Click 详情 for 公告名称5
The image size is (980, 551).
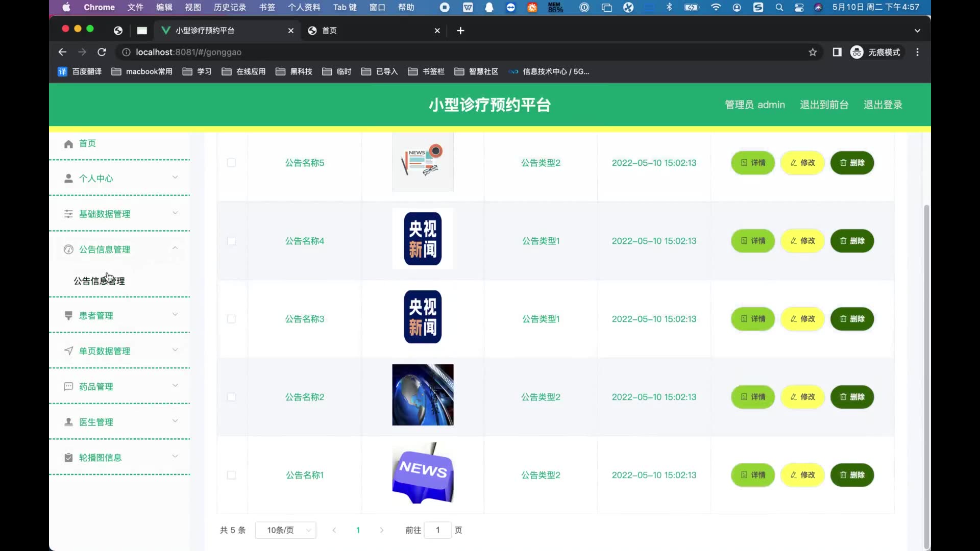(x=753, y=163)
